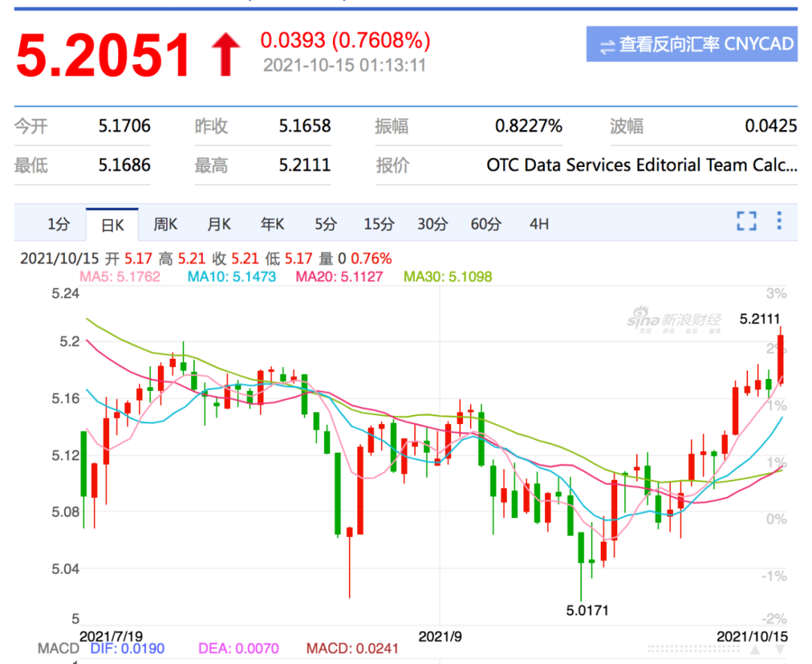Image resolution: width=812 pixels, height=664 pixels.
Task: Open the 月K monthly chart tab
Action: point(219,224)
